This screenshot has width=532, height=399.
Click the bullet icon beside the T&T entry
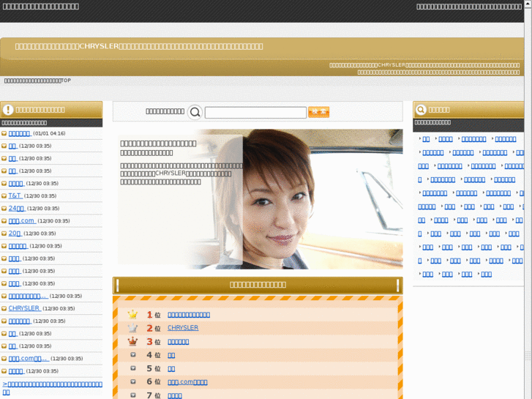pos(4,196)
